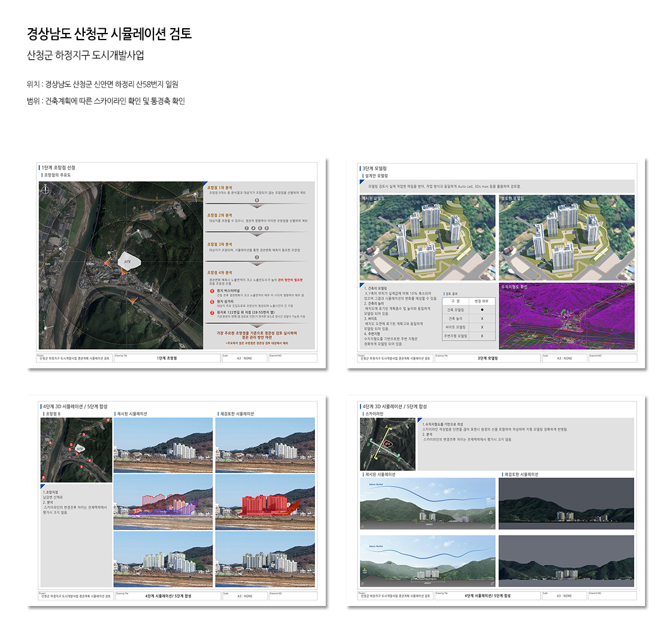Click the X mark in 건축 높이 row
The width and height of the screenshot is (672, 633).
click(x=482, y=319)
